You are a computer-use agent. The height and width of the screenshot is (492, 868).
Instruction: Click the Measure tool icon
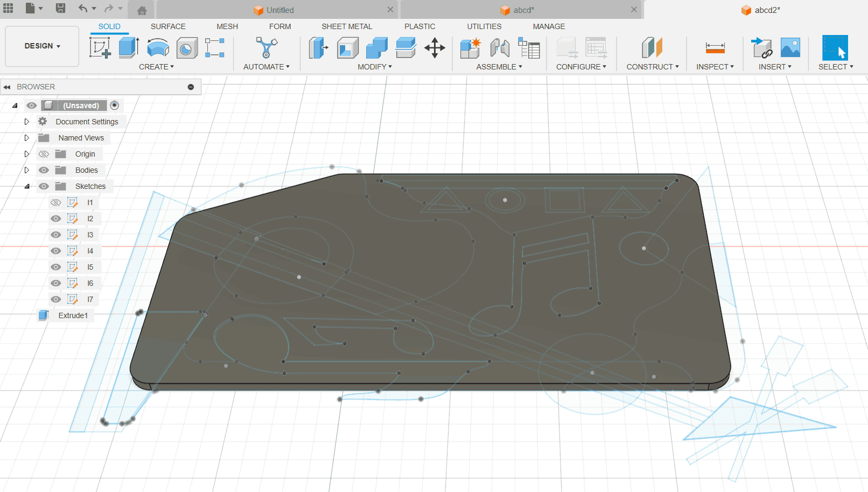(x=715, y=47)
